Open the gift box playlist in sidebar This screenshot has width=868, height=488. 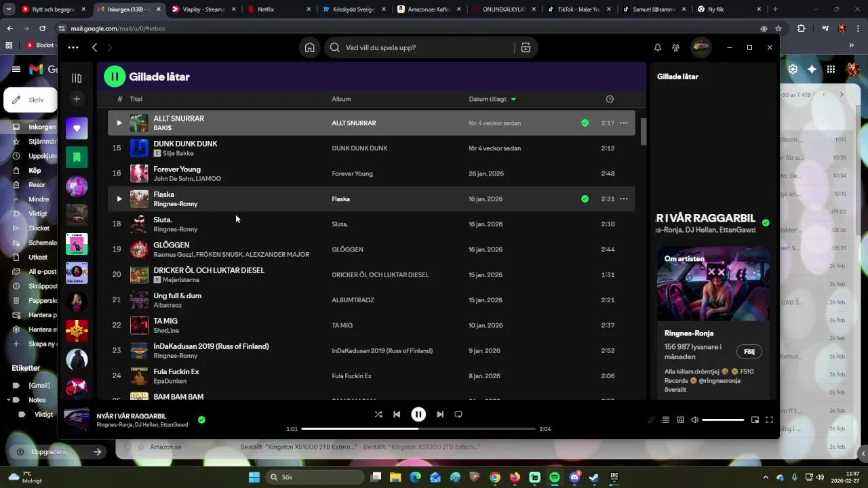click(77, 331)
